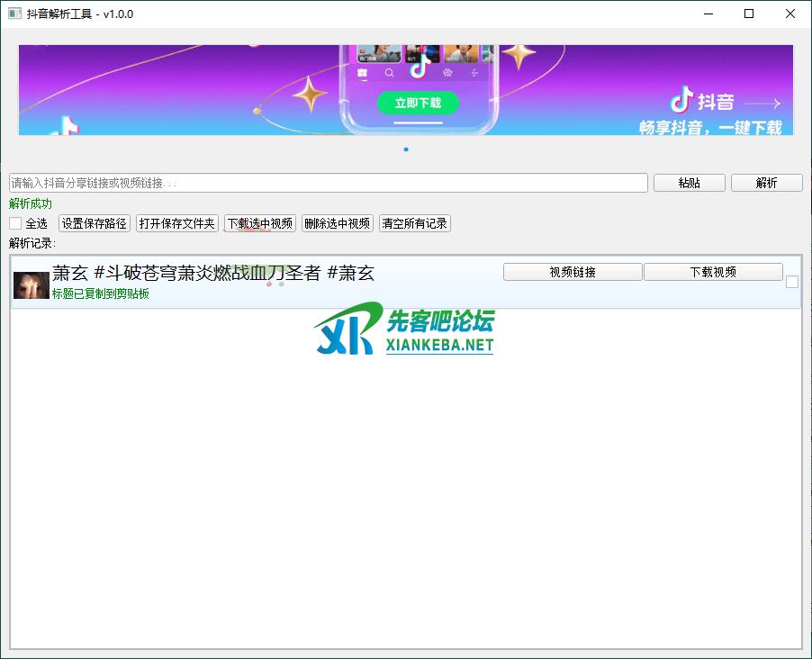Clear all records with 清空所有记录
This screenshot has width=812, height=659.
[x=415, y=223]
